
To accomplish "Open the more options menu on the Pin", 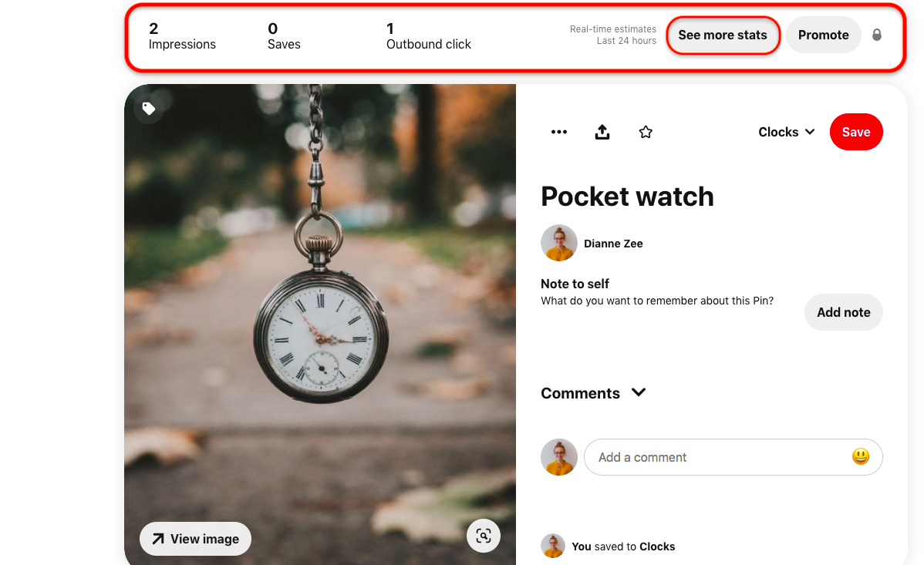I will (x=558, y=132).
